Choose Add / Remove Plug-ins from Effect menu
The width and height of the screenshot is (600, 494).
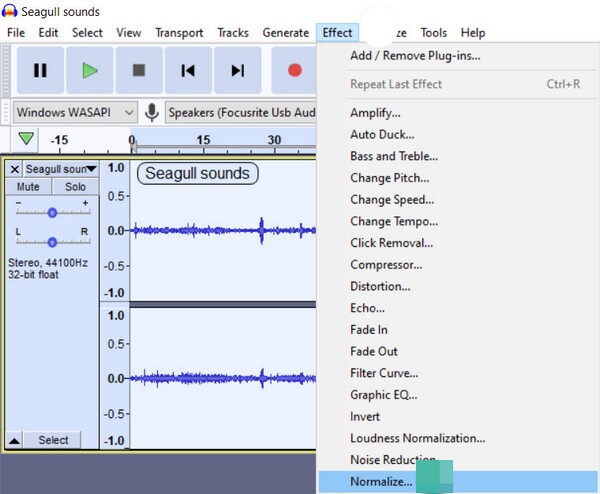click(458, 56)
